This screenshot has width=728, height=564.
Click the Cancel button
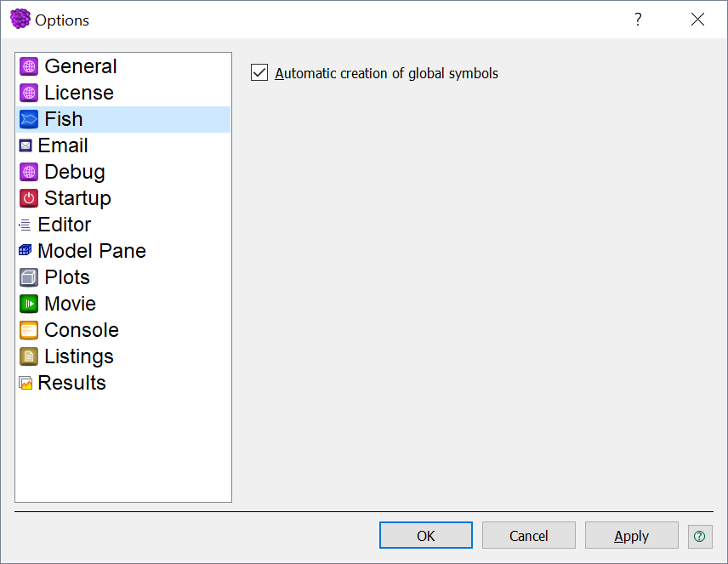coord(529,536)
